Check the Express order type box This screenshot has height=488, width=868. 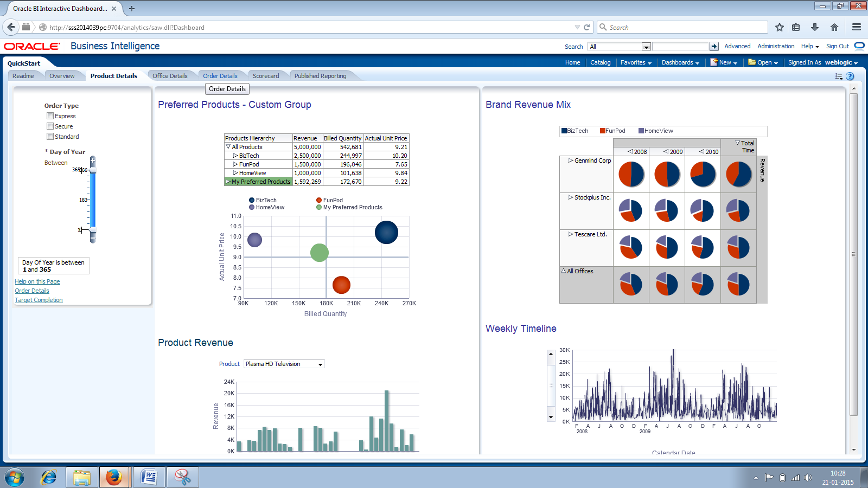click(50, 115)
